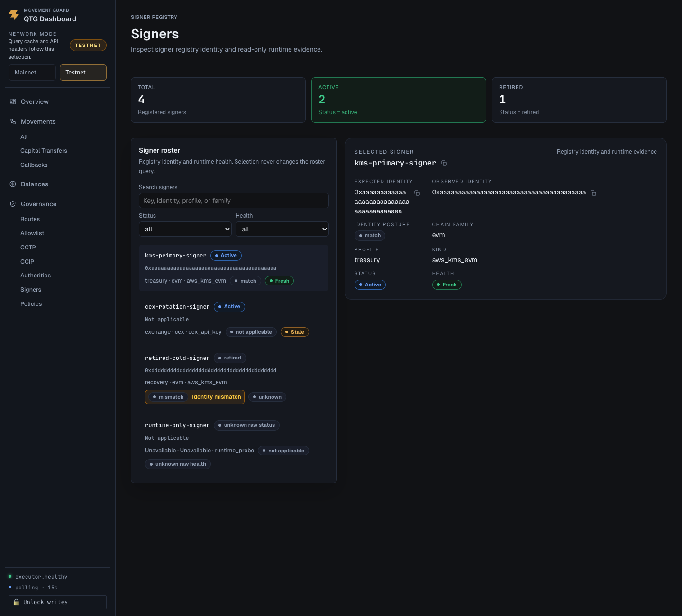
Task: Click the treasury profile value
Action: (x=367, y=260)
